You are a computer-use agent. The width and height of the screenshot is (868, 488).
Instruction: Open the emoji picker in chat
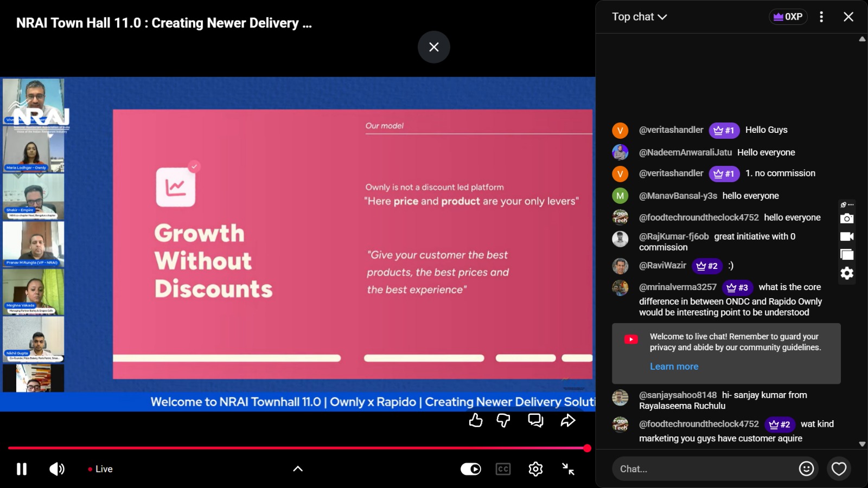tap(806, 468)
